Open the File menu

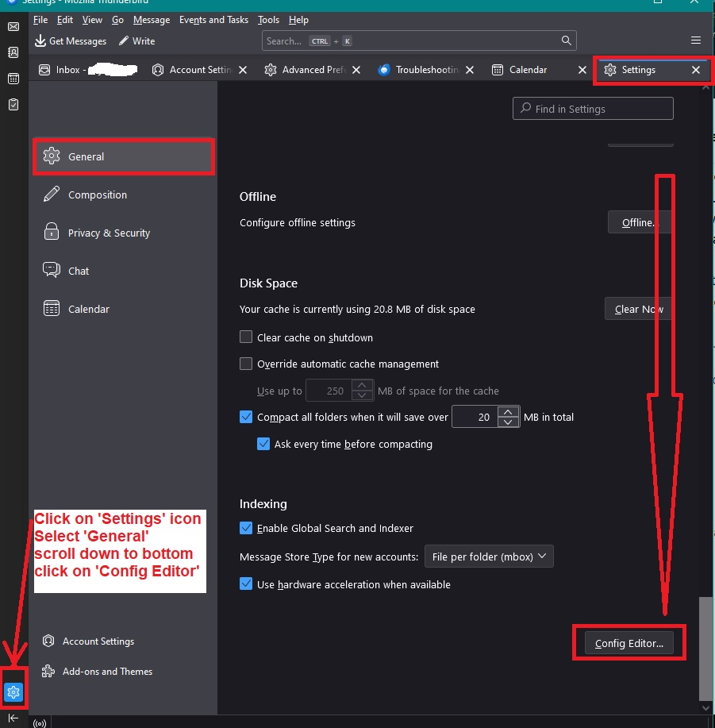click(x=40, y=20)
